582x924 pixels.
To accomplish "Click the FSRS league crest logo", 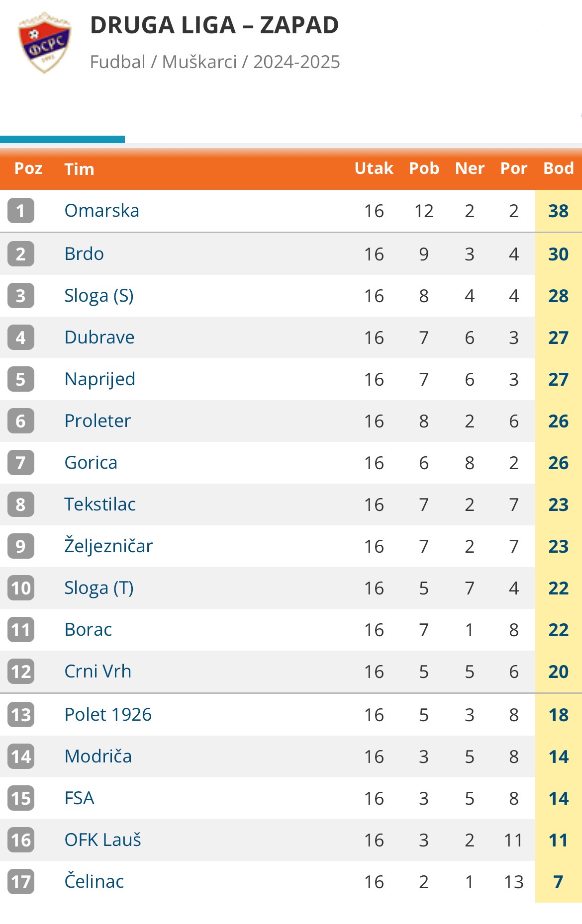I will coord(45,43).
